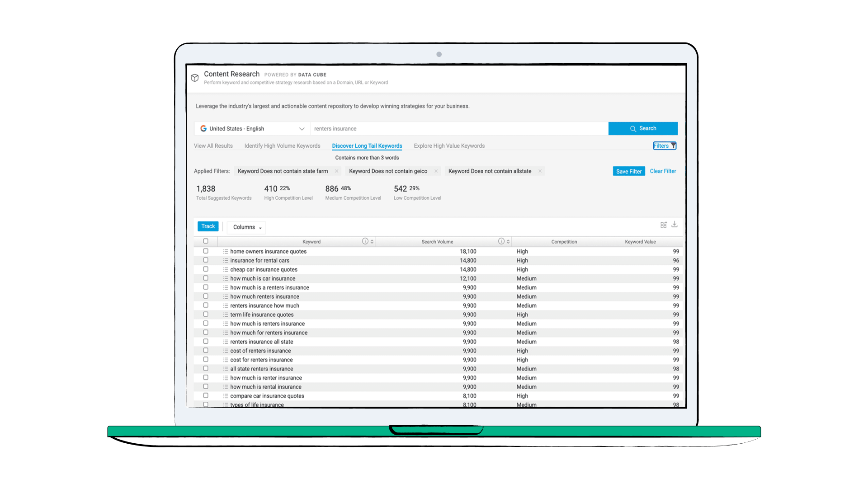Click the info icon next to Keyword column

pyautogui.click(x=364, y=241)
